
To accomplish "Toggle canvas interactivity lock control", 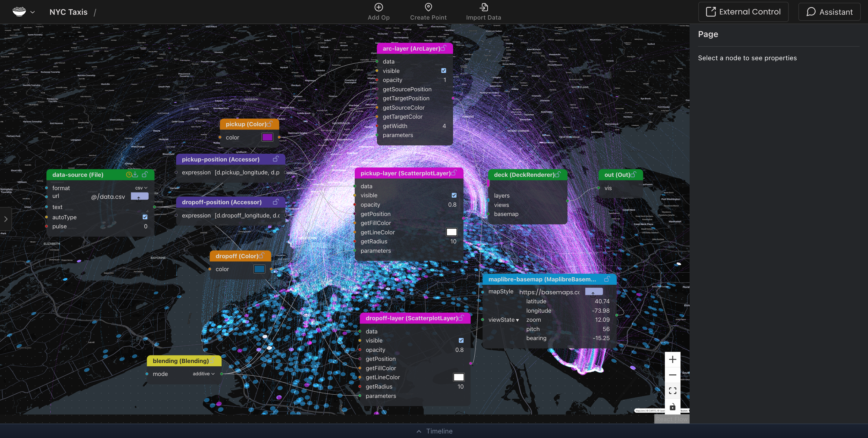I will [673, 407].
